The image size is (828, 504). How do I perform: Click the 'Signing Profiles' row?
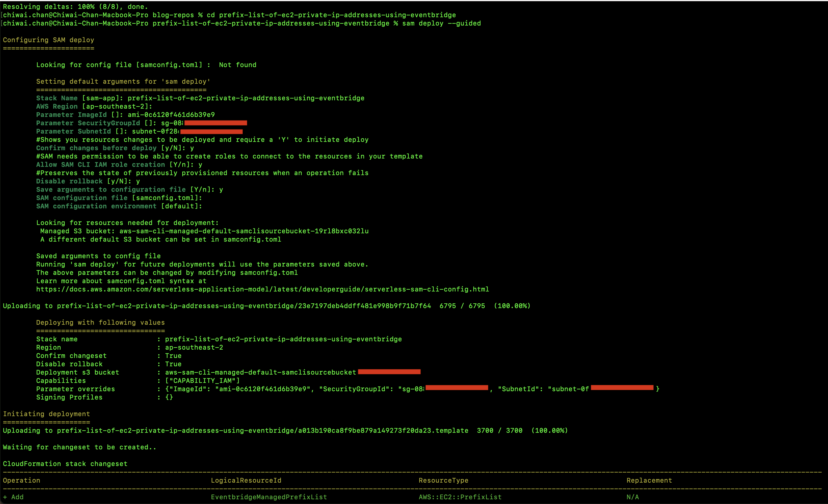tap(105, 397)
